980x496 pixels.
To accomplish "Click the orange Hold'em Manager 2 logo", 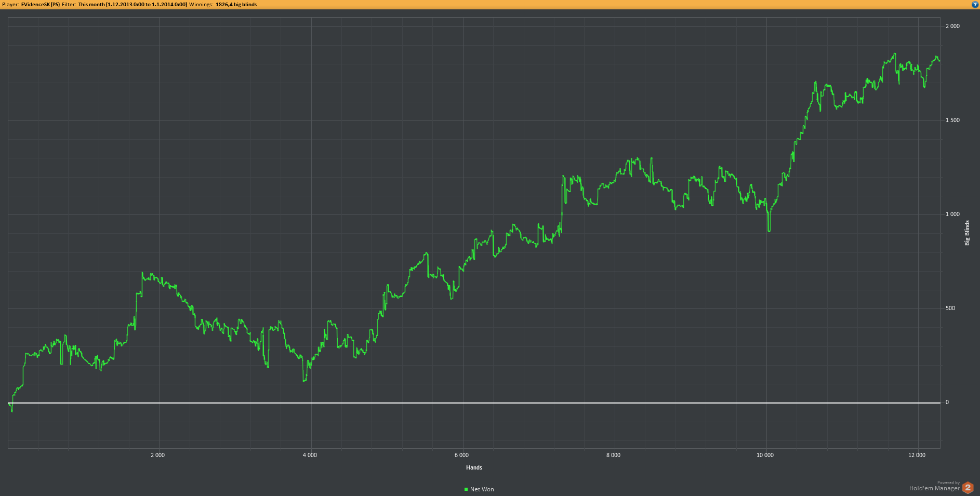I will (x=968, y=488).
